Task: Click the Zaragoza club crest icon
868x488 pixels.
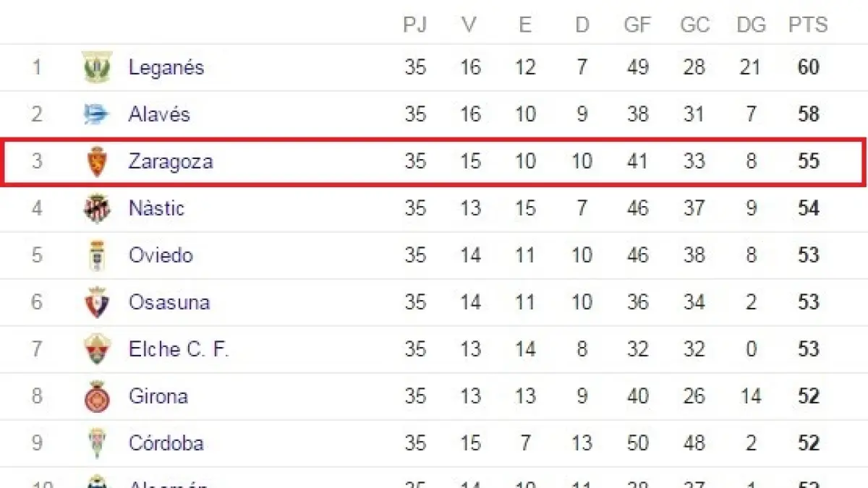Action: tap(96, 161)
